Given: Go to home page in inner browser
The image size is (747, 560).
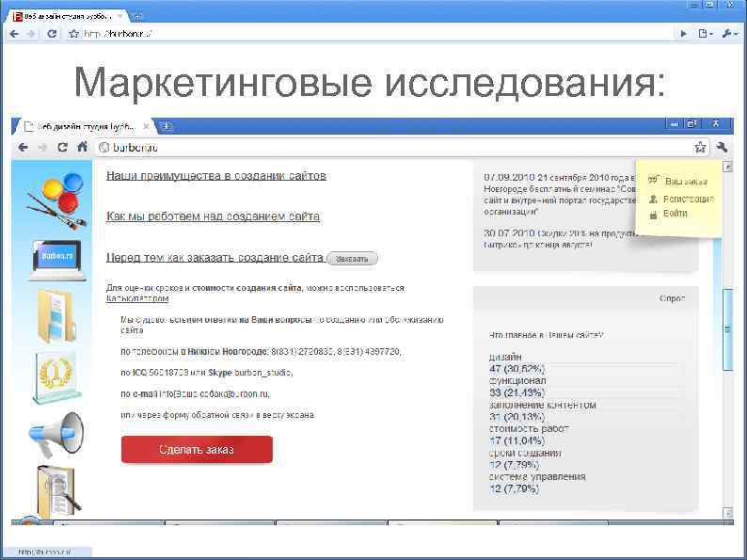Looking at the screenshot, I should [83, 147].
